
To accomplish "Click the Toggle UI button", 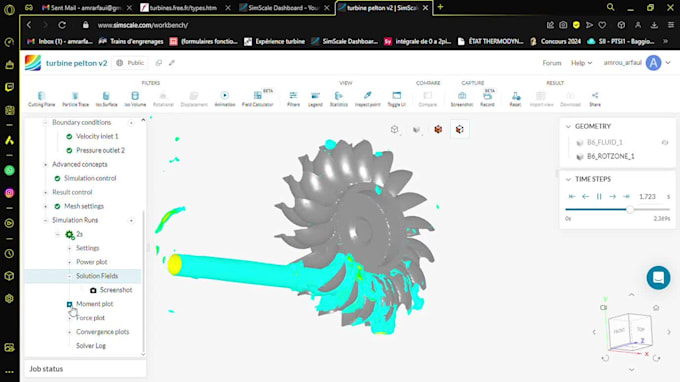I will click(x=396, y=99).
